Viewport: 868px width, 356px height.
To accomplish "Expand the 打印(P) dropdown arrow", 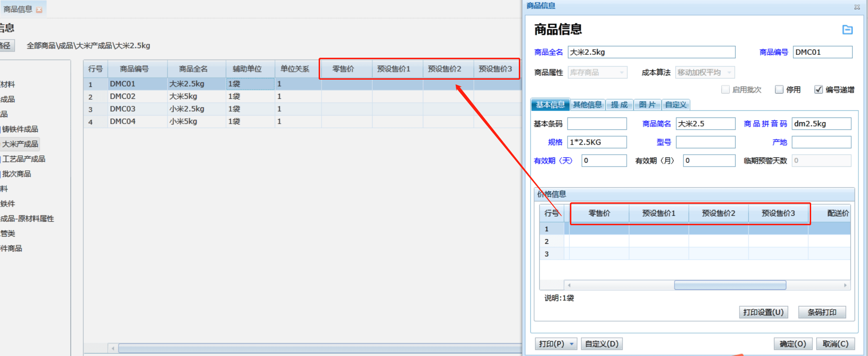I will 572,344.
